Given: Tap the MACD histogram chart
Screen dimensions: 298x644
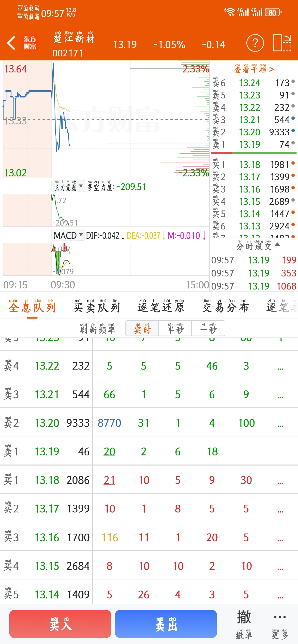Looking at the screenshot, I should point(106,259).
